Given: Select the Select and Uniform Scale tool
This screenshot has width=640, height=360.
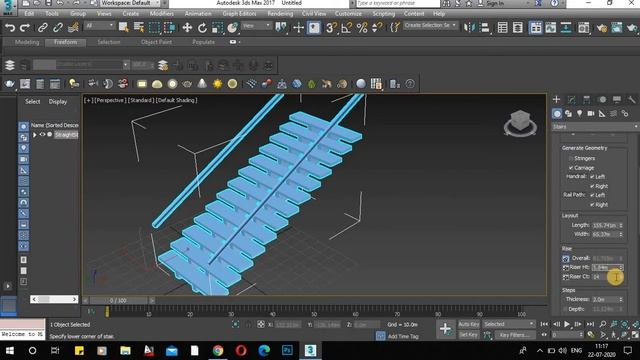Looking at the screenshot, I should [217, 28].
